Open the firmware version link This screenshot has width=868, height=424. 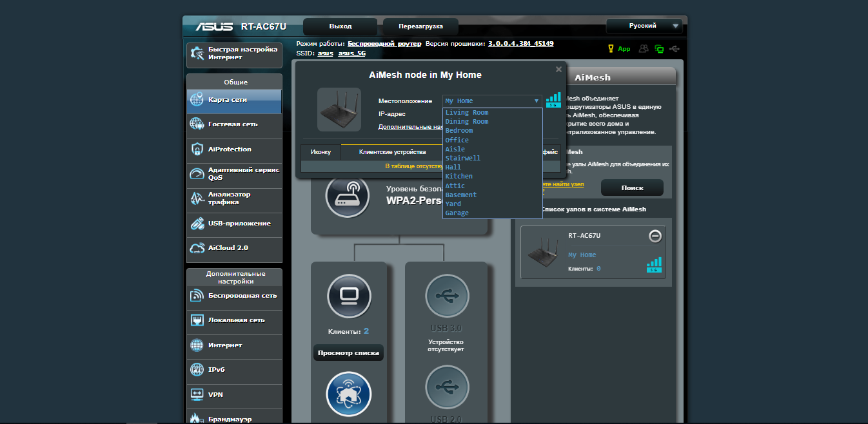click(520, 44)
